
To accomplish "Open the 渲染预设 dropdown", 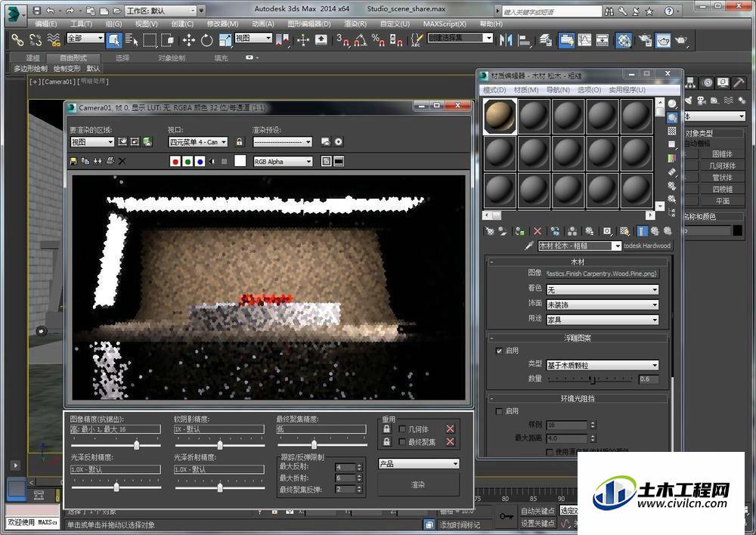I will 283,142.
